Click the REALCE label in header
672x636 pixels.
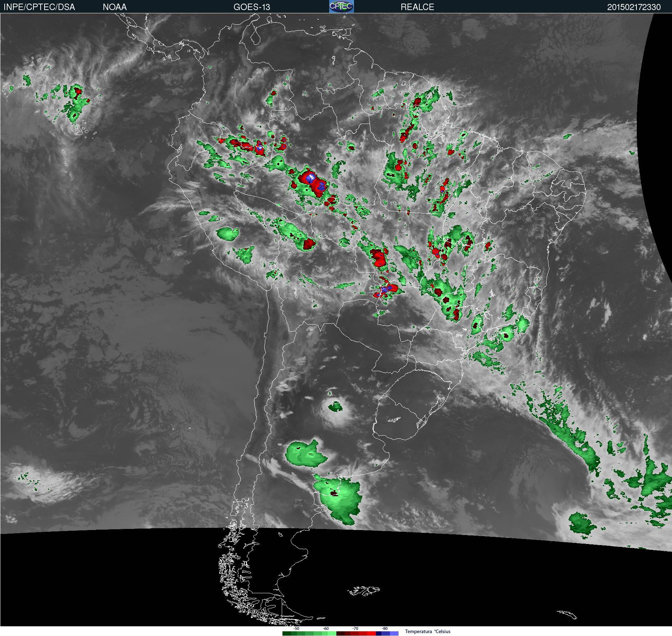click(417, 7)
